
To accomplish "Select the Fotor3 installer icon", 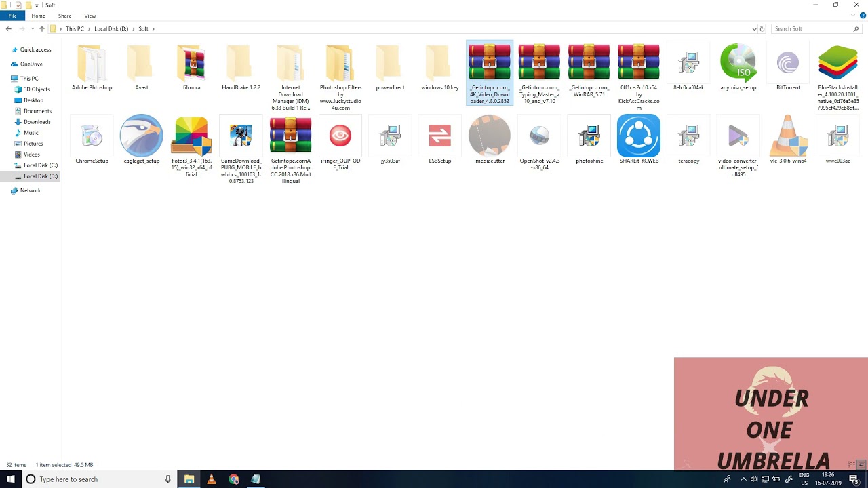I will (191, 136).
